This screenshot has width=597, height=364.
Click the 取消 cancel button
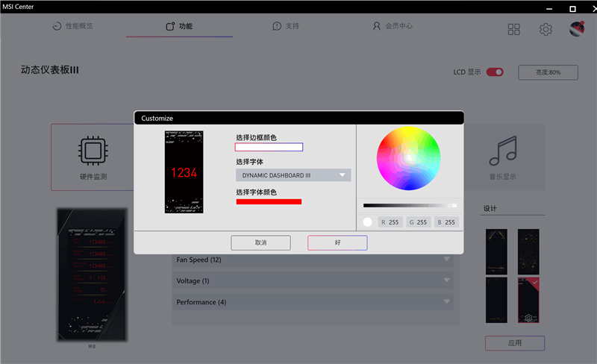(260, 242)
